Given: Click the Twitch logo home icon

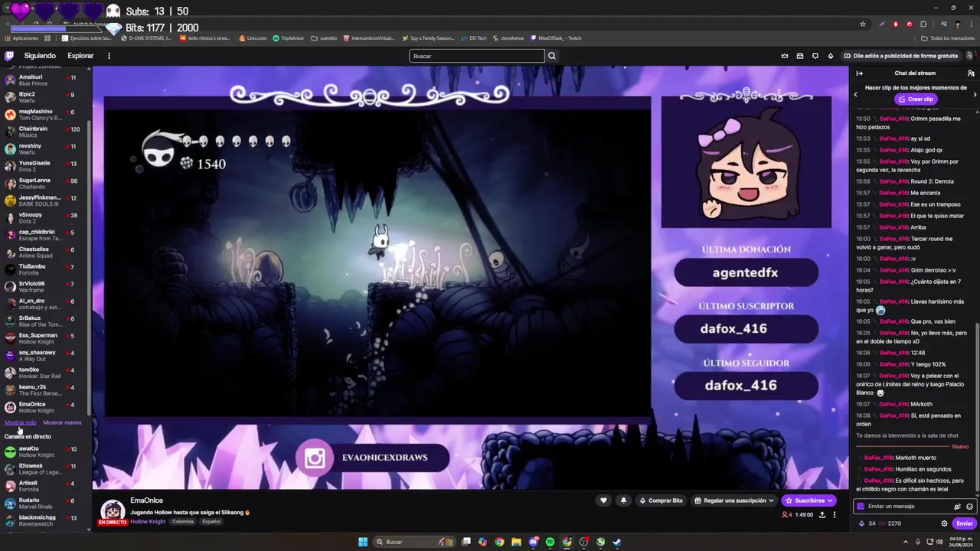Looking at the screenshot, I should point(9,56).
